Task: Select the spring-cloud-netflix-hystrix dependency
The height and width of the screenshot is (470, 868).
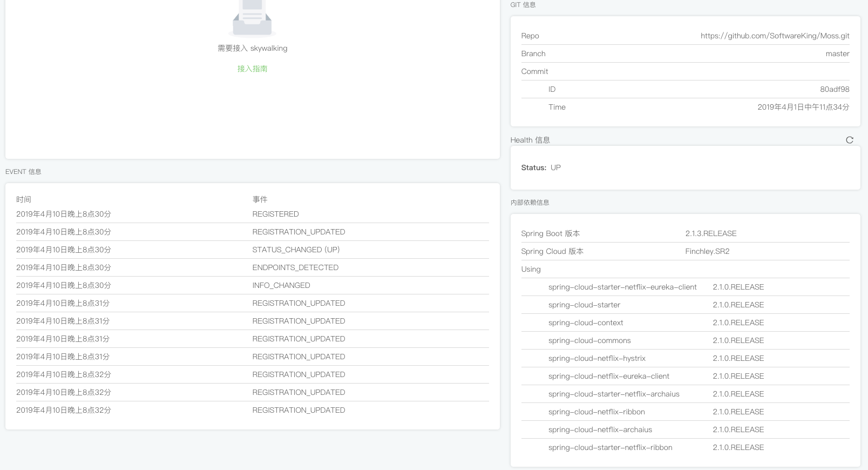Action: (596, 358)
